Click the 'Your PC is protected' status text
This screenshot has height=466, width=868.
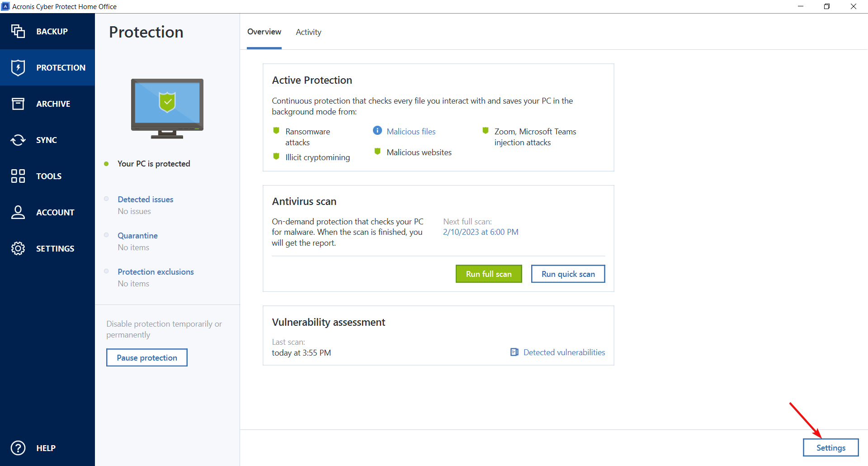[x=154, y=163]
